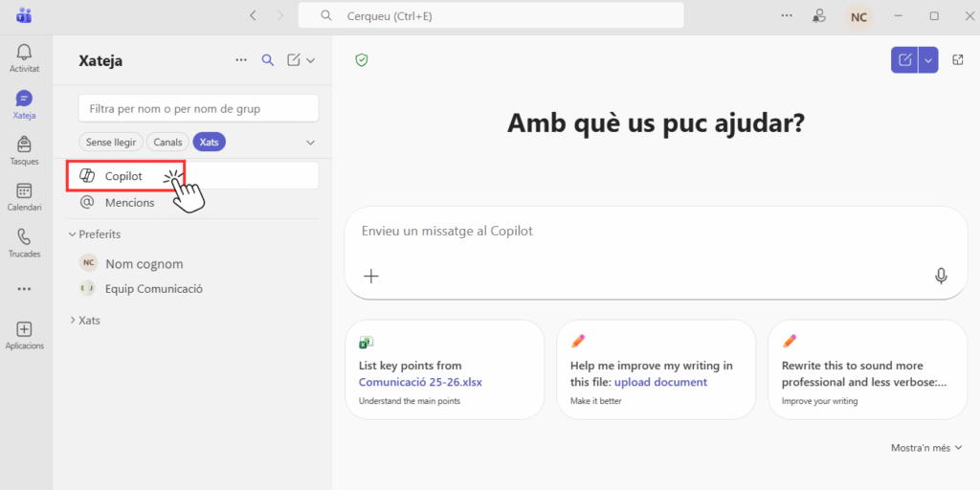Open Mencions in the chat list
Screen dimensions: 980x490
tap(129, 202)
